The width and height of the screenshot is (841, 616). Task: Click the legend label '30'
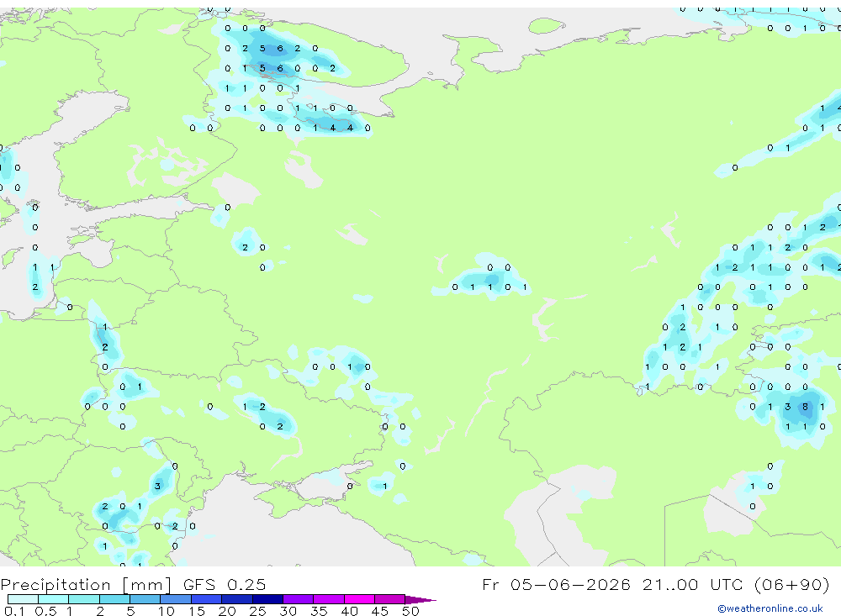tap(288, 611)
